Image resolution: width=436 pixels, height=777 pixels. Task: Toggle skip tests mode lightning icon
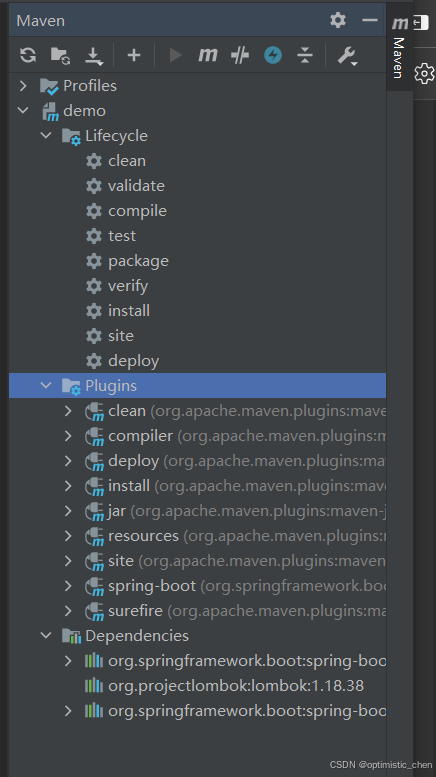coord(273,55)
